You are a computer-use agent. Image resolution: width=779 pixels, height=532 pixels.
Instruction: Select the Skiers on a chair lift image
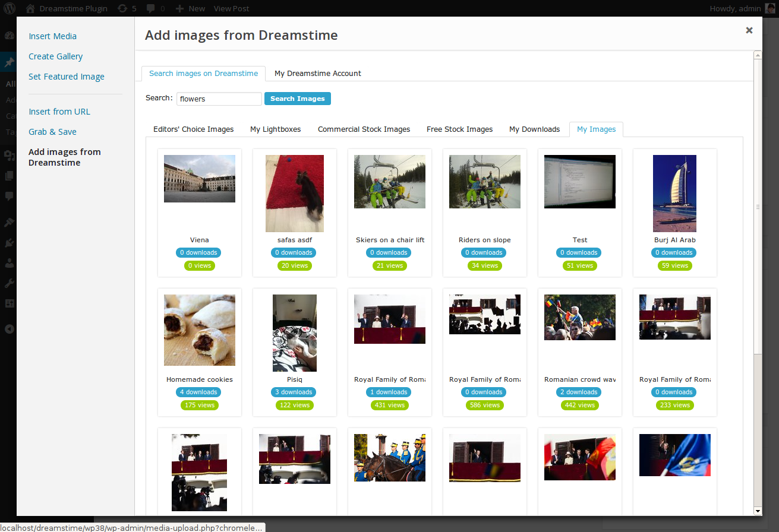click(389, 182)
